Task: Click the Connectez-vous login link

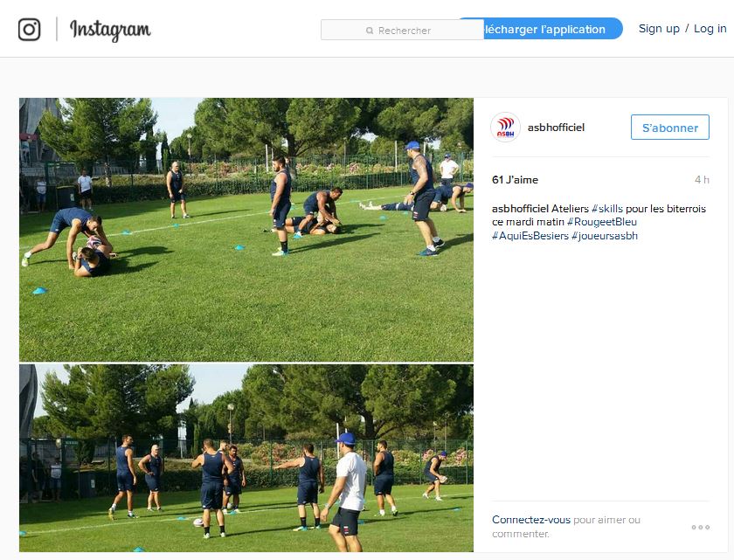Action: pyautogui.click(x=531, y=520)
